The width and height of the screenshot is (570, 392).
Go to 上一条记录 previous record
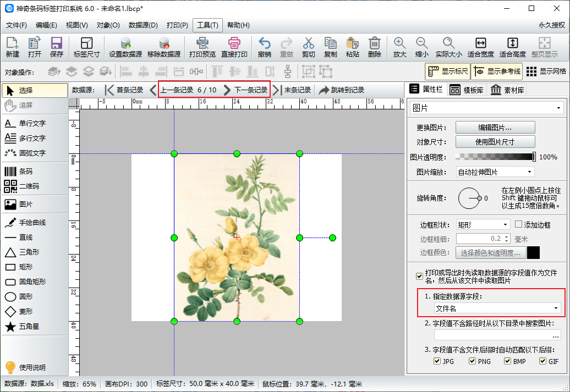(173, 90)
